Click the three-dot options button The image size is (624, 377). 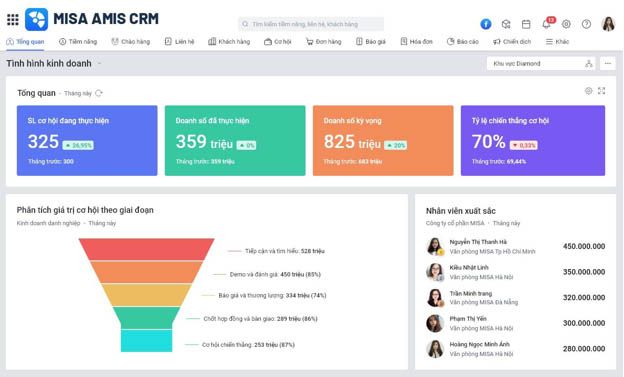607,64
